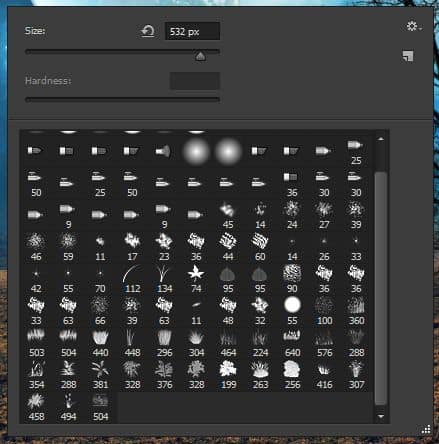Select the grass brush labeled 576
439x444 pixels.
[324, 343]
